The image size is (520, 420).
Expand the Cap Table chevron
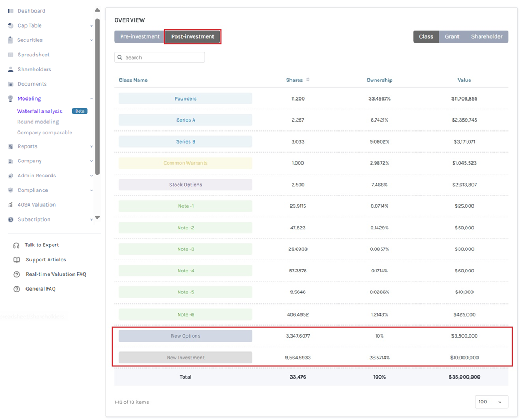[x=91, y=25]
